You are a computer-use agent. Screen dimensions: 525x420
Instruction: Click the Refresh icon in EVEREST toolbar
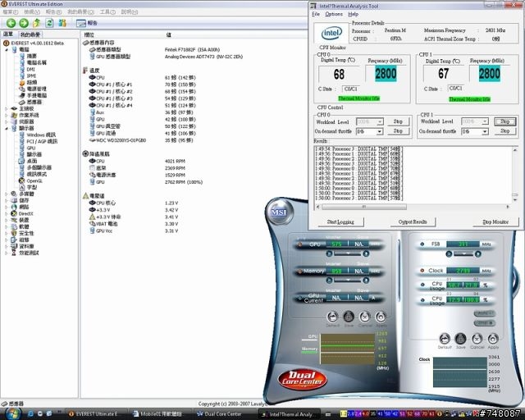tap(49, 23)
